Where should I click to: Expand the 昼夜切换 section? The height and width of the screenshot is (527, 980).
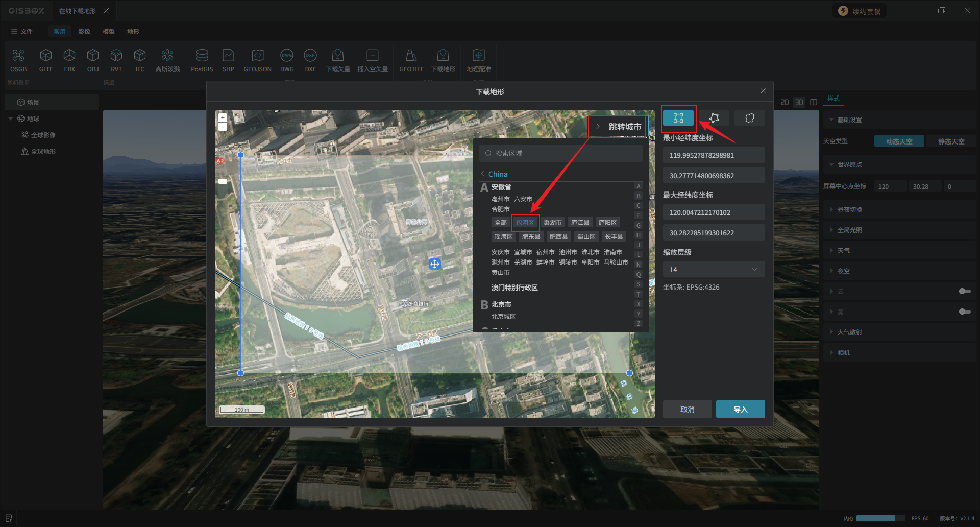click(x=849, y=210)
